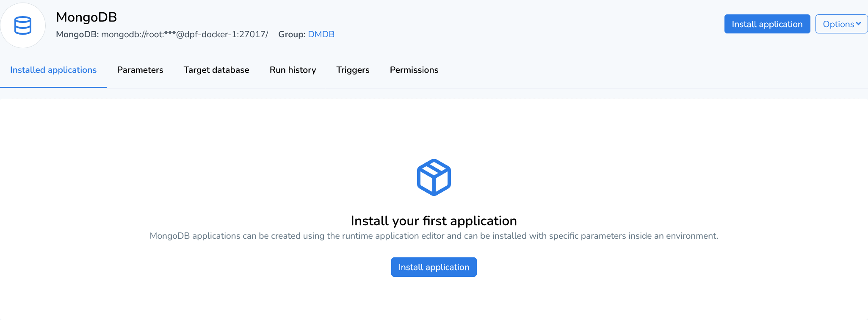Click Install application button in header

click(767, 24)
